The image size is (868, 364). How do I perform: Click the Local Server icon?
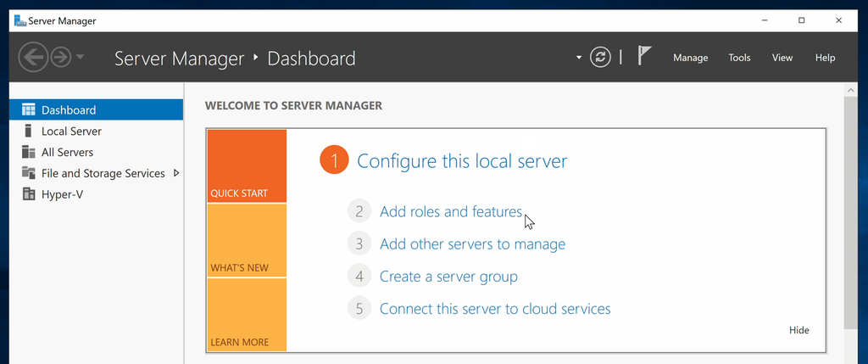(28, 131)
